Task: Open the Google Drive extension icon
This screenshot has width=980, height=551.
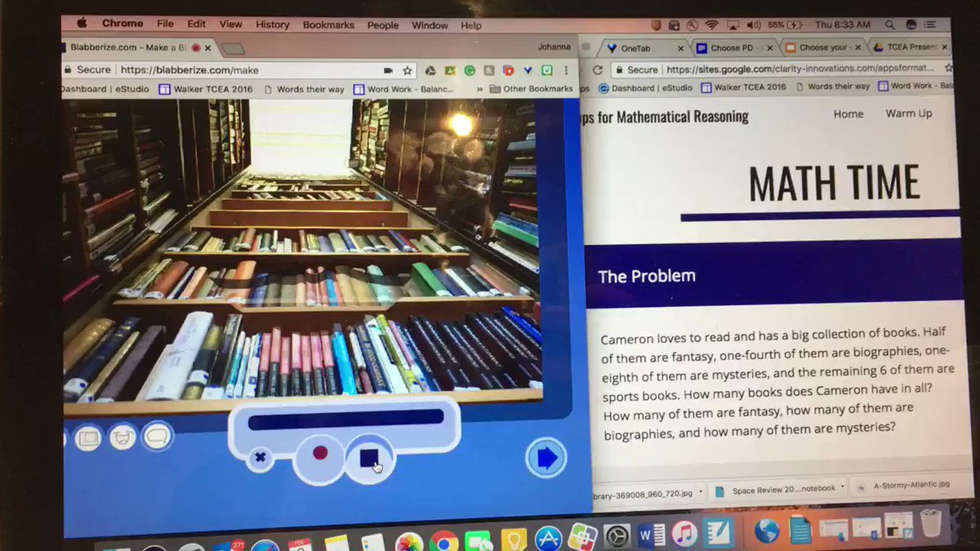Action: [430, 71]
